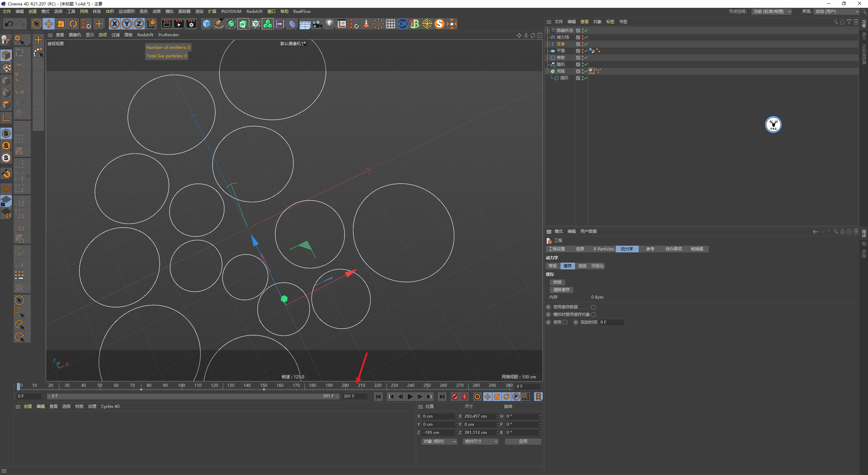Click the Camera object icon
This screenshot has width=868, height=475.
[x=317, y=24]
